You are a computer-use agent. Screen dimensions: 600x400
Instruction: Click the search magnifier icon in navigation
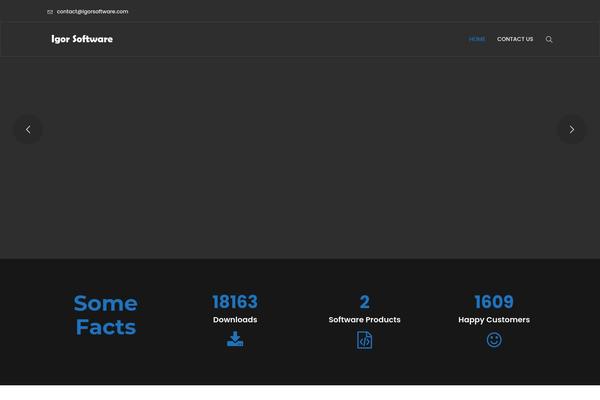(x=549, y=39)
